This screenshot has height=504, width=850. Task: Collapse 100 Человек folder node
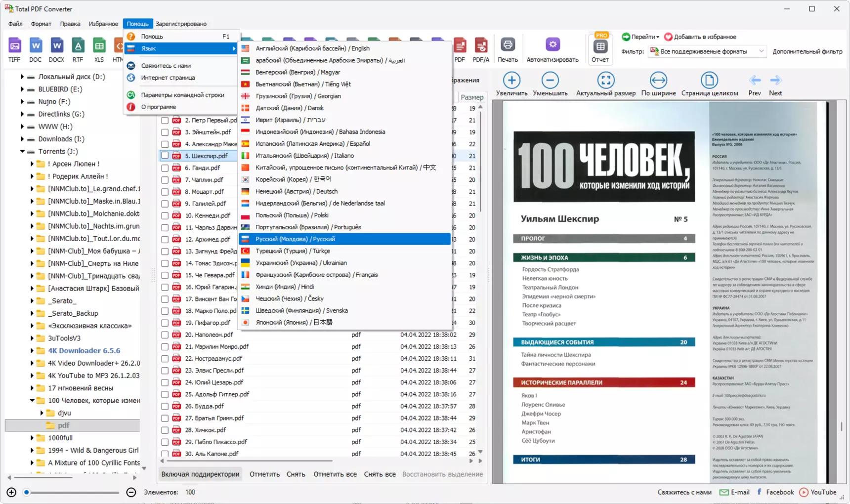click(32, 400)
